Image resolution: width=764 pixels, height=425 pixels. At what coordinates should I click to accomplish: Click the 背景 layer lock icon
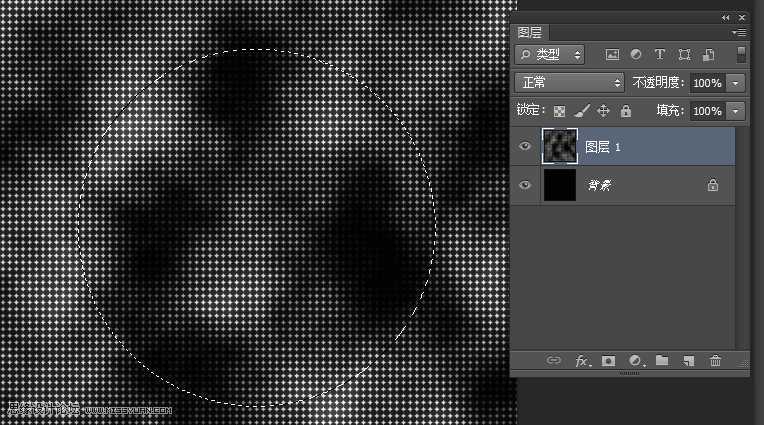tap(713, 185)
